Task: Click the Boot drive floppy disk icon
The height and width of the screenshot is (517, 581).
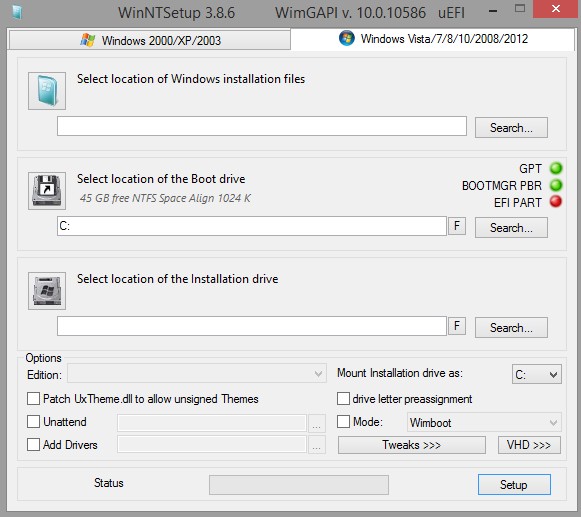Action: point(47,191)
